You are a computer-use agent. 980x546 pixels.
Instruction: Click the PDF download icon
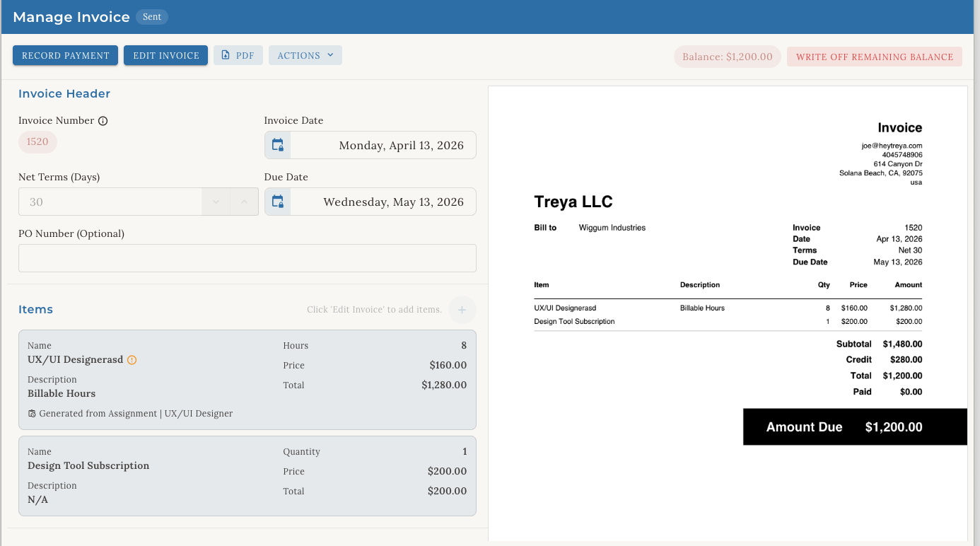(x=226, y=55)
